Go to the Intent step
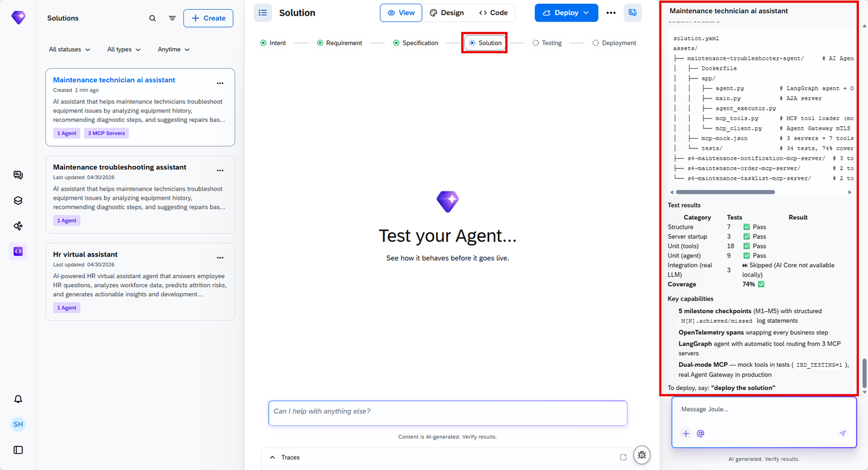 [x=273, y=43]
